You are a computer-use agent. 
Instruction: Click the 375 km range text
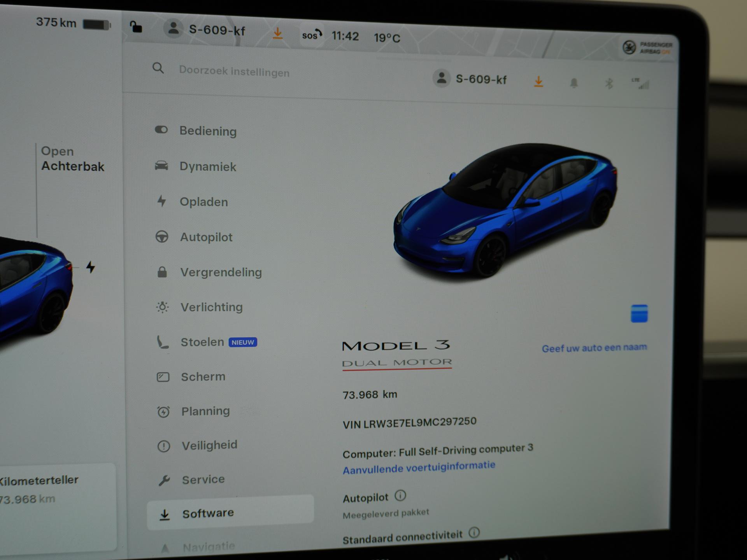pyautogui.click(x=56, y=22)
